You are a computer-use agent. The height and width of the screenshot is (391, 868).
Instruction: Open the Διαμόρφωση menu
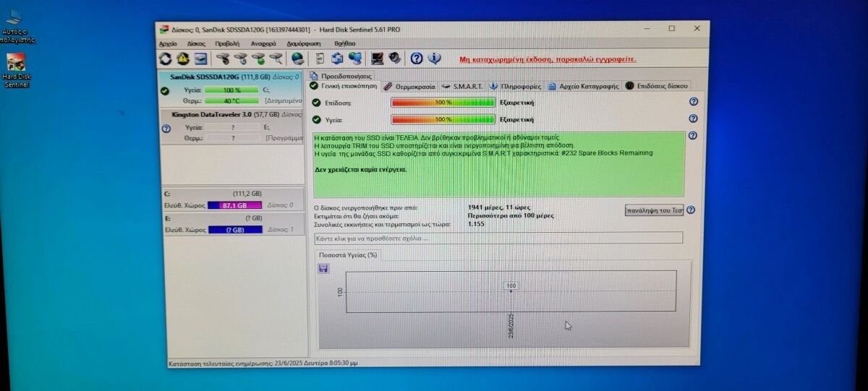[304, 43]
